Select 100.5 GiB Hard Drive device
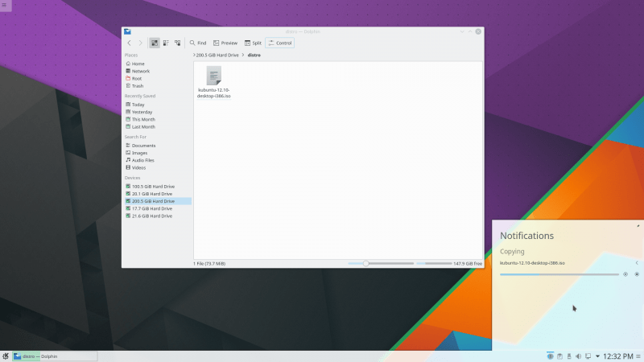The height and width of the screenshot is (362, 644). (x=151, y=187)
